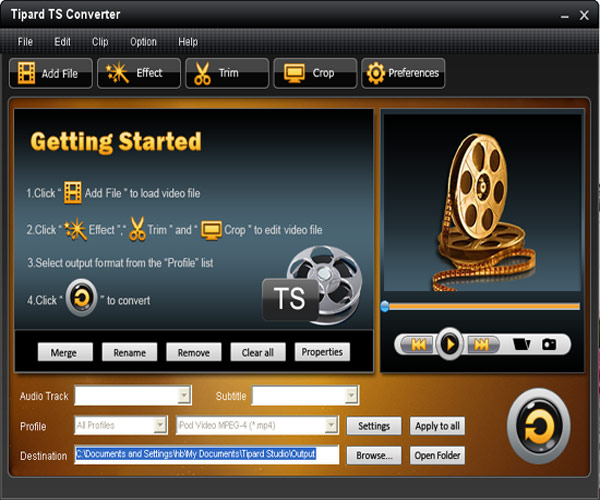Click the Open Folder button
Image resolution: width=600 pixels, height=500 pixels.
437,455
